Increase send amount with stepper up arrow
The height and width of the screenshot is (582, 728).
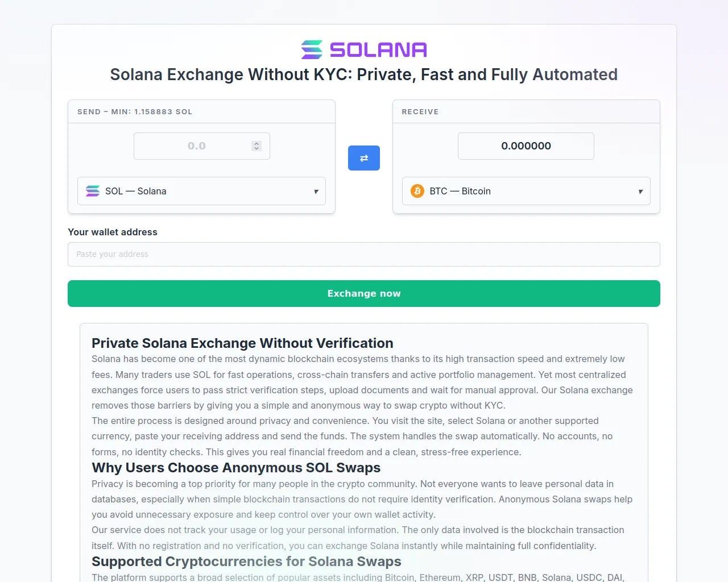pyautogui.click(x=257, y=144)
